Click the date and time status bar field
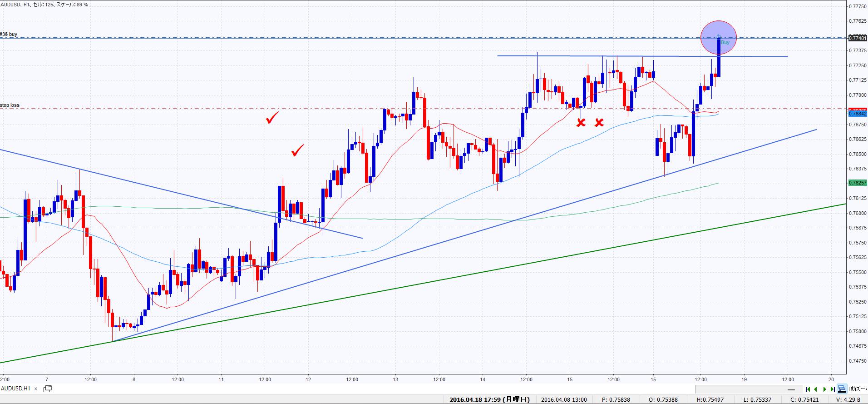Screen dimensions: 868x404 click(x=489, y=400)
